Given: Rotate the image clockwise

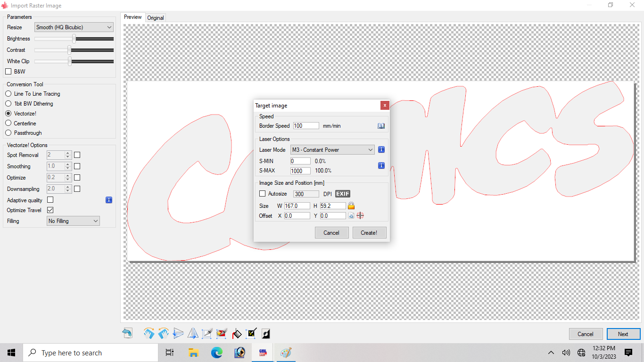Looking at the screenshot, I should [149, 334].
